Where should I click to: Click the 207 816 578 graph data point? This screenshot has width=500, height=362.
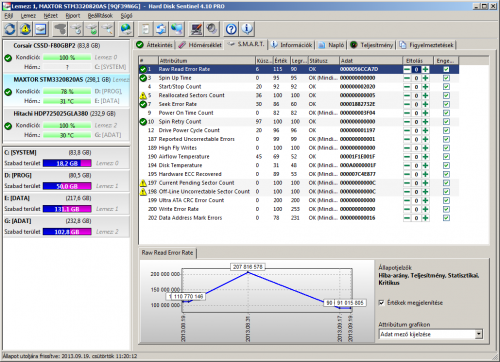click(248, 272)
